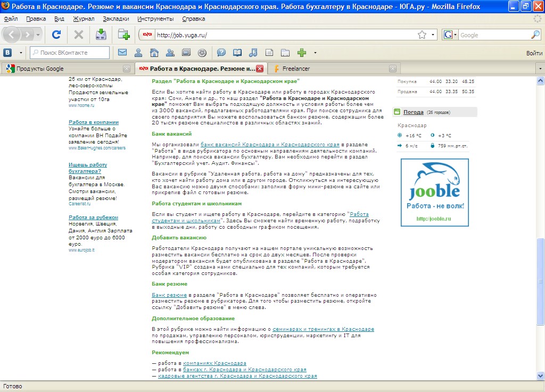This screenshot has height=392, width=545.
Task: Open the VKontakte open-book icon
Action: click(x=237, y=53)
